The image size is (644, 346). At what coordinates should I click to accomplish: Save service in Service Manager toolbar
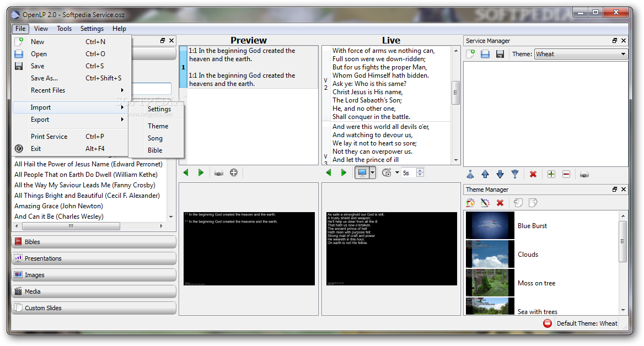click(x=500, y=54)
